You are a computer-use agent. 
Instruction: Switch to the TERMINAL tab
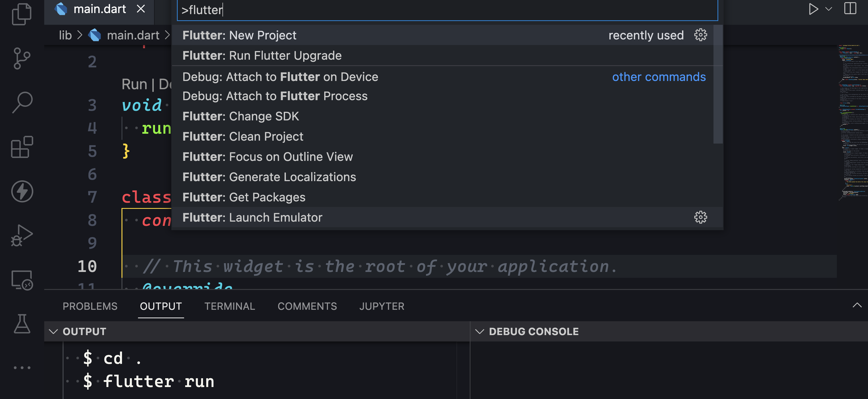[x=229, y=306]
